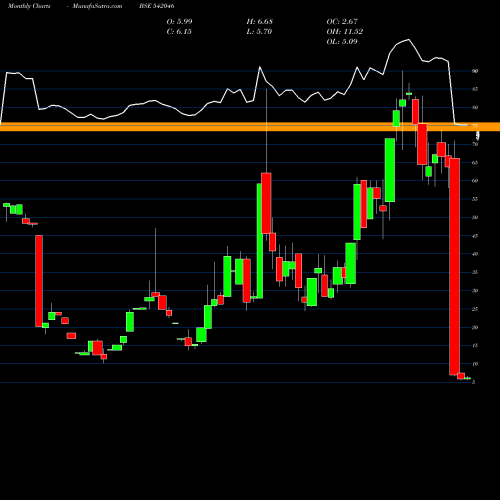Click the 'OL: 5.09' reading
Screen dimensions: 500x500
pos(342,41)
